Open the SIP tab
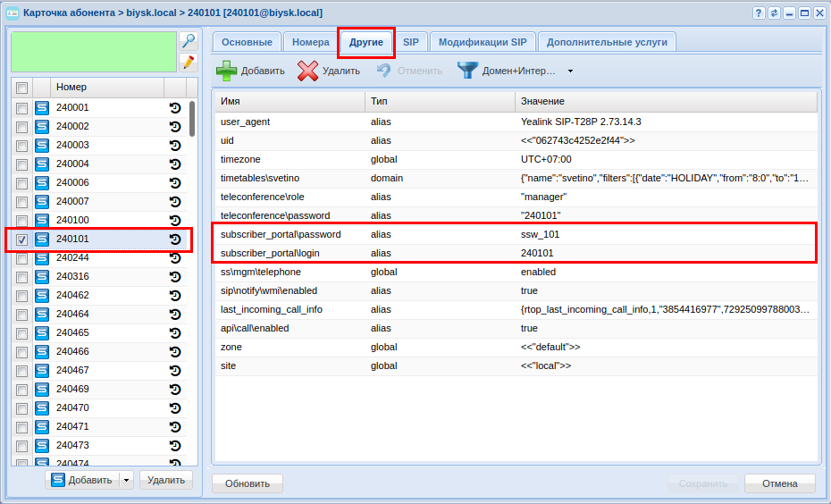 pos(411,42)
